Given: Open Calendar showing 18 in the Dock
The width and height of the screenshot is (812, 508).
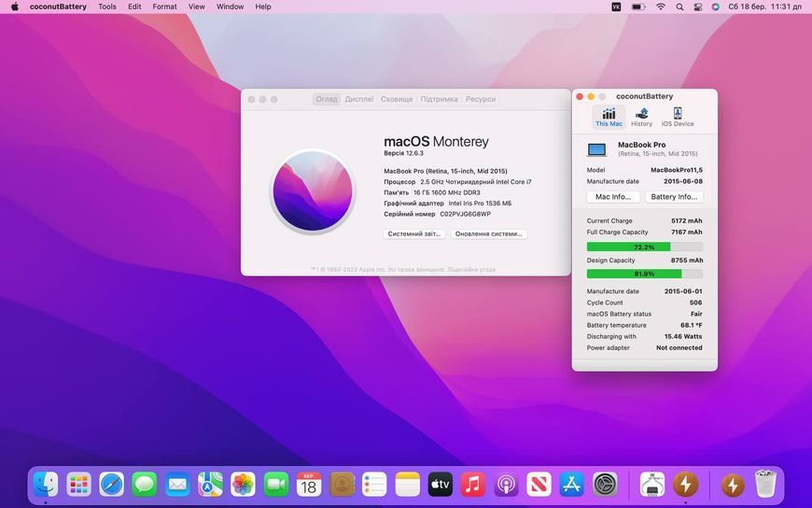Looking at the screenshot, I should tap(309, 485).
